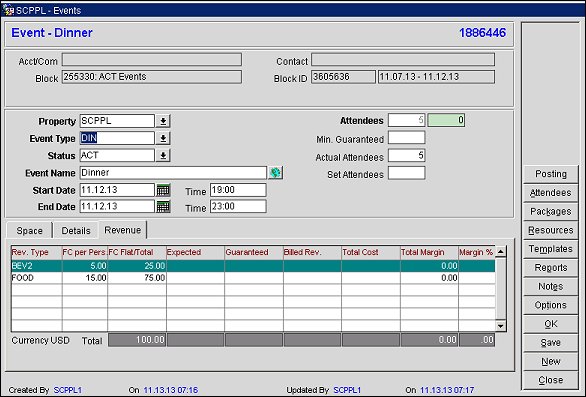
Task: Click the total value 100.00
Action: click(x=137, y=340)
